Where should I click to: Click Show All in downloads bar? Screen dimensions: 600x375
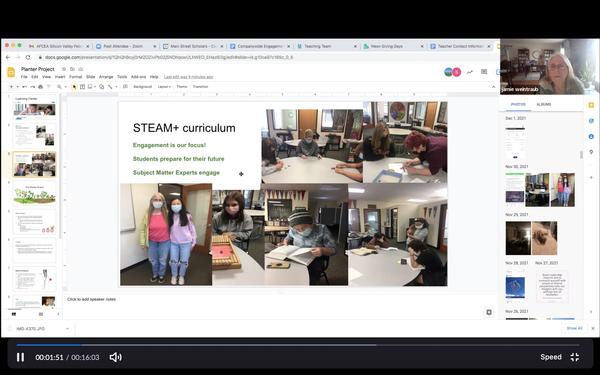(x=574, y=328)
